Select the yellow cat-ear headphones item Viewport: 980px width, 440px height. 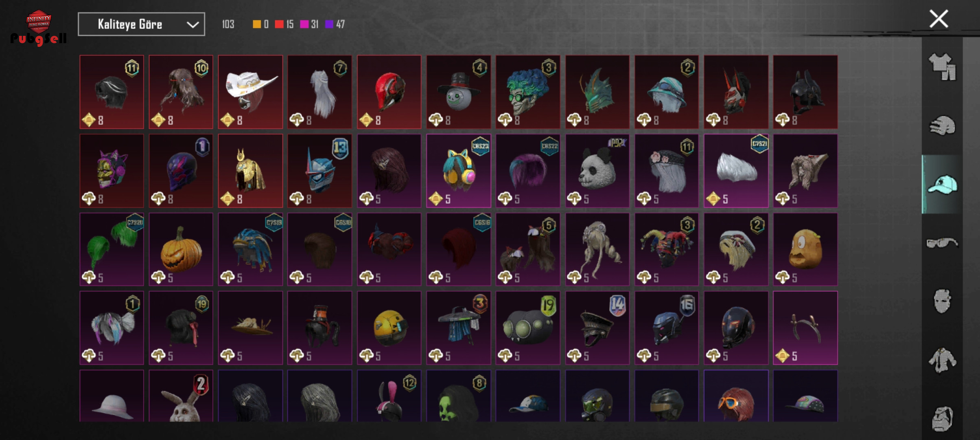click(x=459, y=171)
